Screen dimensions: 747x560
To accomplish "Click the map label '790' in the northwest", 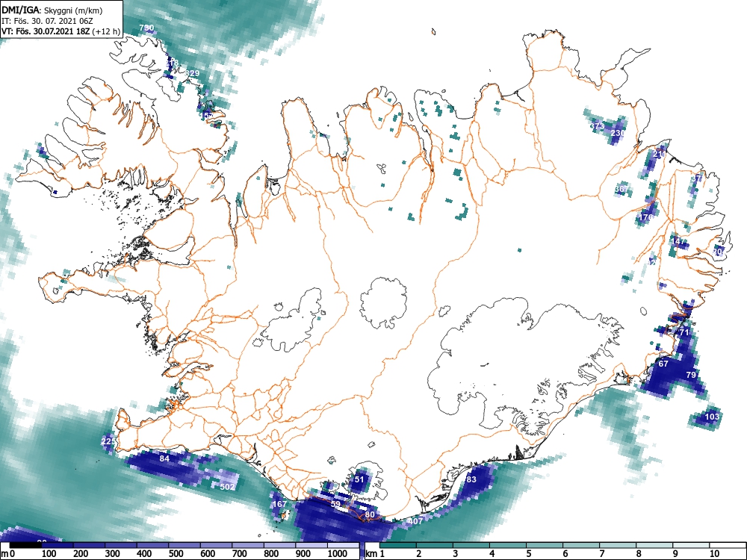I will coord(146,28).
